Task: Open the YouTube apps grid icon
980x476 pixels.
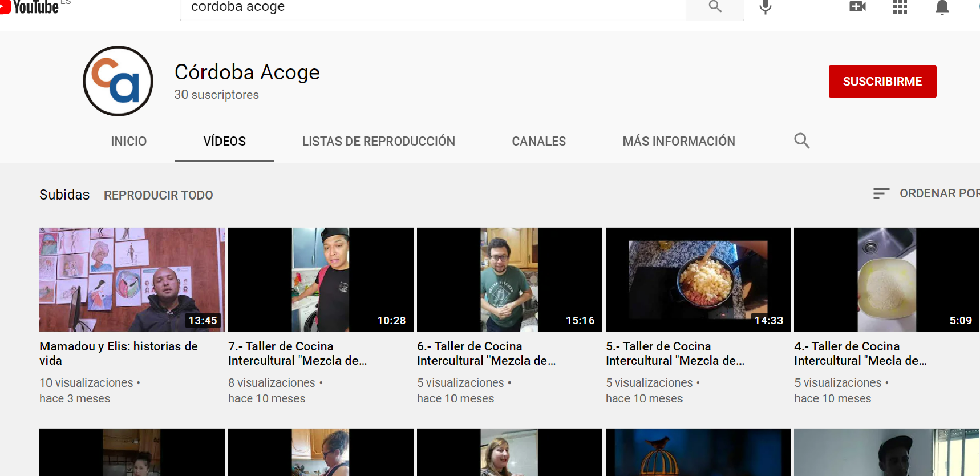Action: pyautogui.click(x=900, y=7)
